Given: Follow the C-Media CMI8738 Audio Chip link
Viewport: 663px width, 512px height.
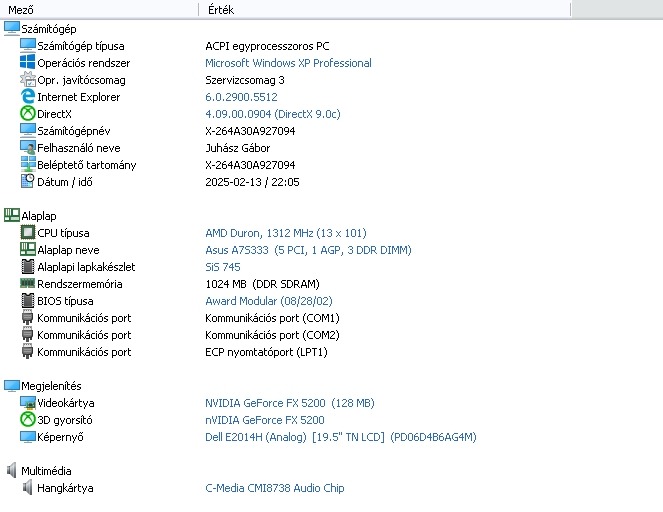Looking at the screenshot, I should click(x=275, y=488).
